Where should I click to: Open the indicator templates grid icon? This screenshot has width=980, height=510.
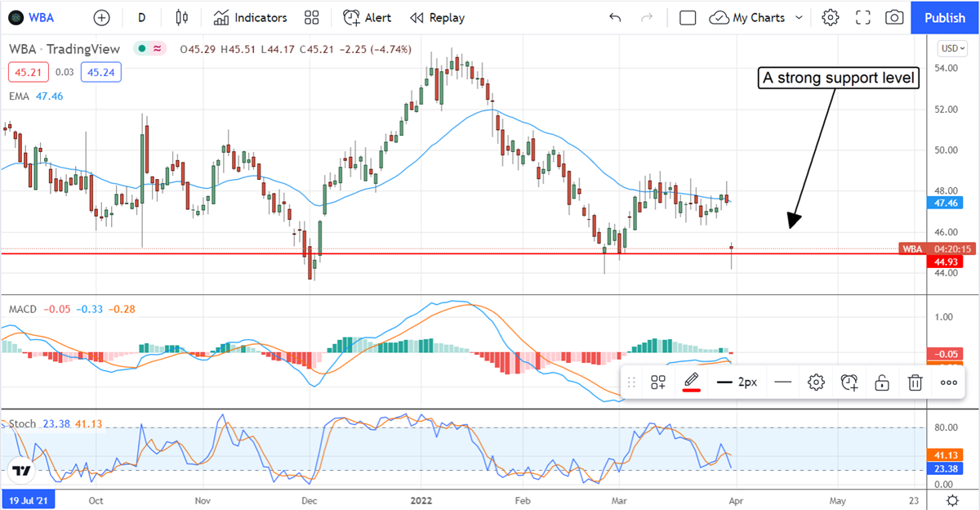(311, 17)
